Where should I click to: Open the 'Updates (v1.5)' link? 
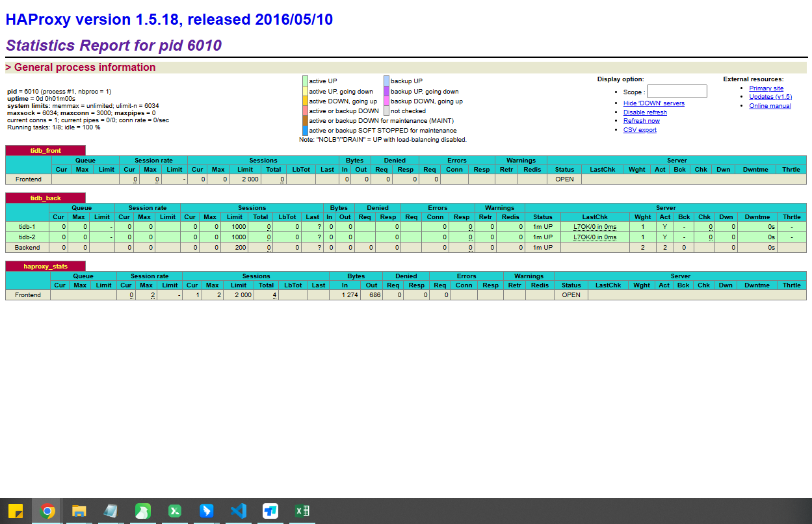tap(770, 97)
